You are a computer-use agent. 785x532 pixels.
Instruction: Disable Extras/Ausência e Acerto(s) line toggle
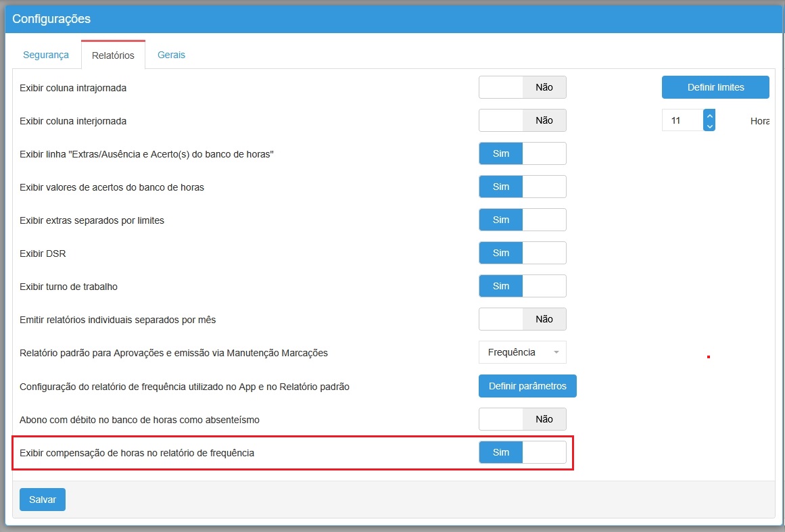tap(522, 153)
